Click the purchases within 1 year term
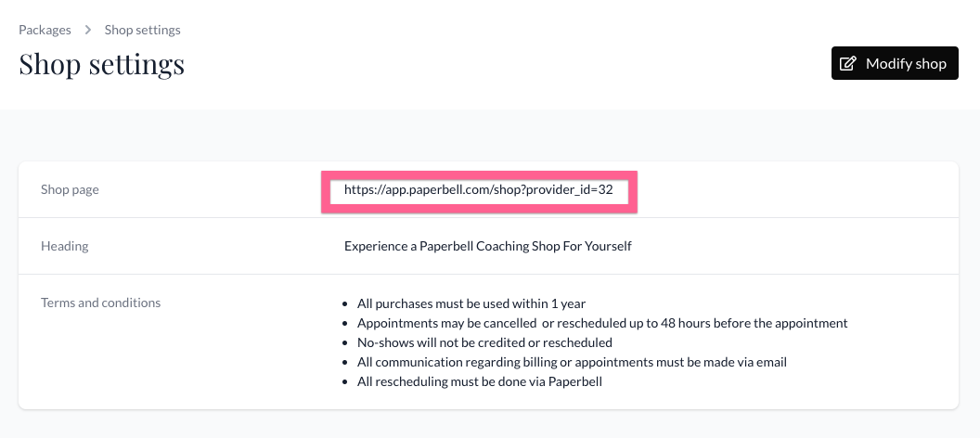The image size is (980, 438). pos(471,303)
